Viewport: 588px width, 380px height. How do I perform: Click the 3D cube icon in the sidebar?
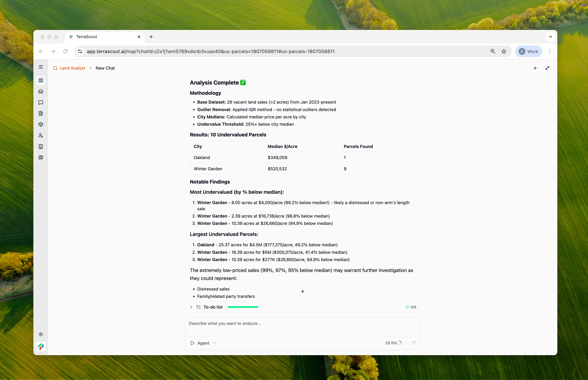point(41,124)
